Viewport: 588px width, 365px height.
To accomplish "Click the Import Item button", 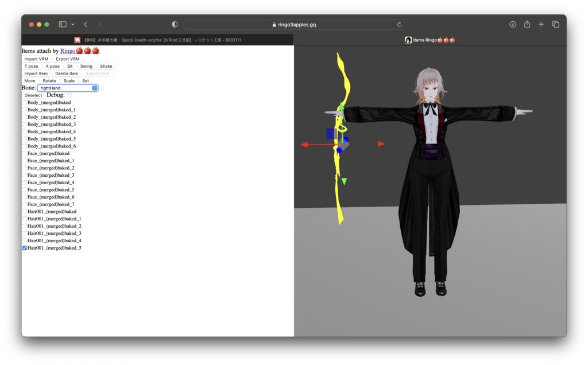I will (x=36, y=73).
